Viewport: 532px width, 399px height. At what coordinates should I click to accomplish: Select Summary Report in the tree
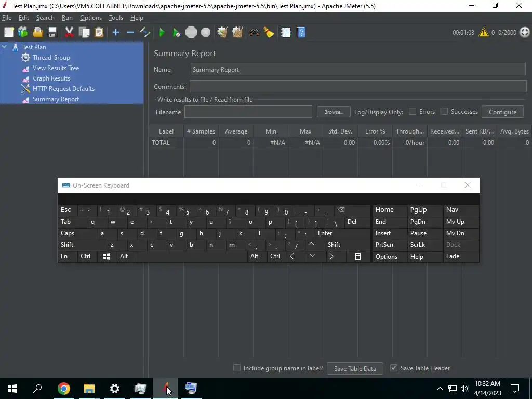click(x=56, y=99)
